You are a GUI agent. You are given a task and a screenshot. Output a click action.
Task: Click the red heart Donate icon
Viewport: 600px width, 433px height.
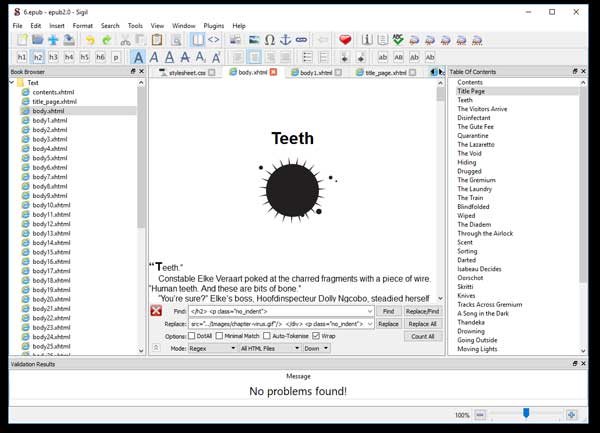(x=345, y=40)
